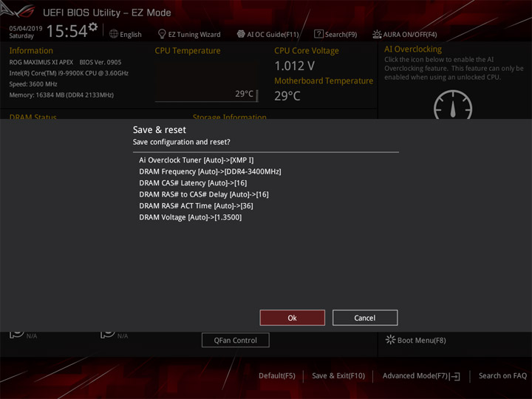Click the globe language icon
Screen dimensions: 532x399
pyautogui.click(x=114, y=34)
